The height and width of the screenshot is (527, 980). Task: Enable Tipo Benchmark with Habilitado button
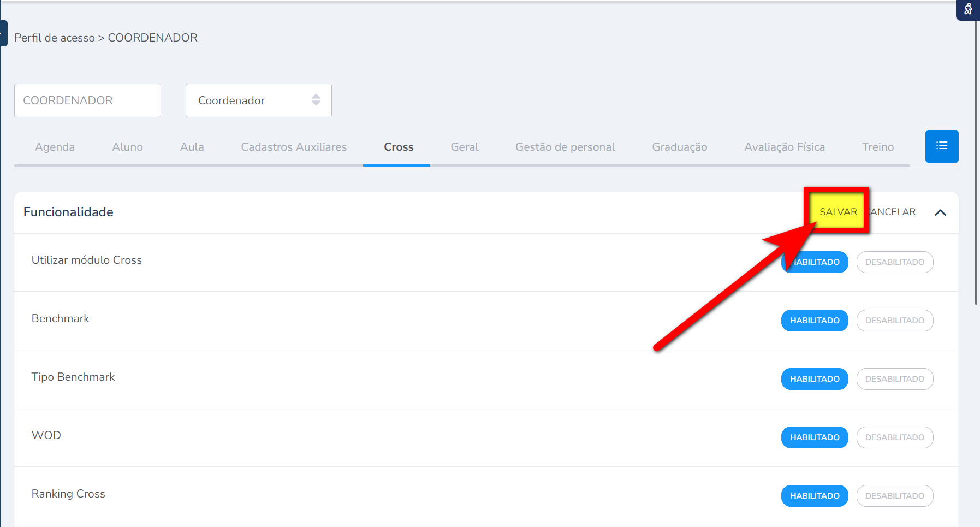(x=814, y=379)
